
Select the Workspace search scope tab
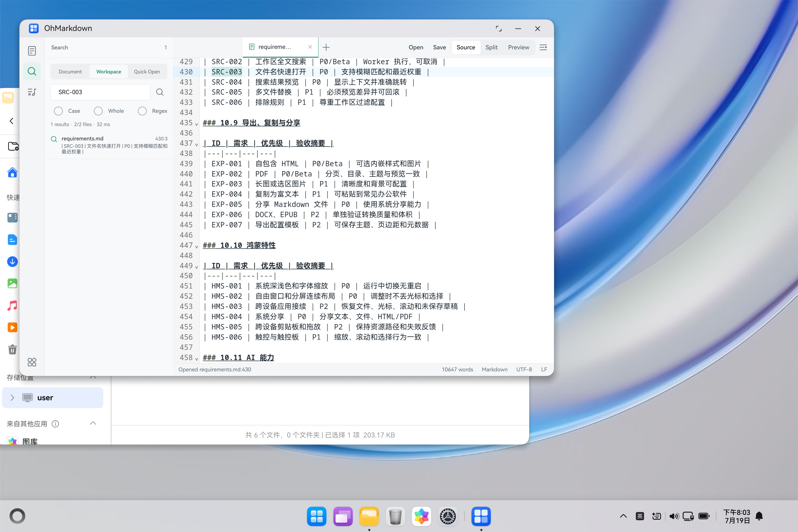point(108,72)
